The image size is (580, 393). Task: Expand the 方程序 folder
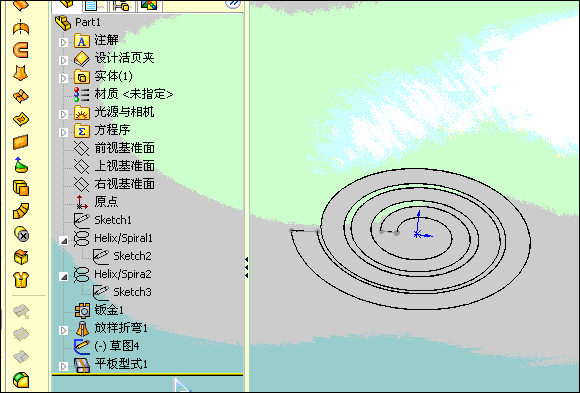[64, 132]
